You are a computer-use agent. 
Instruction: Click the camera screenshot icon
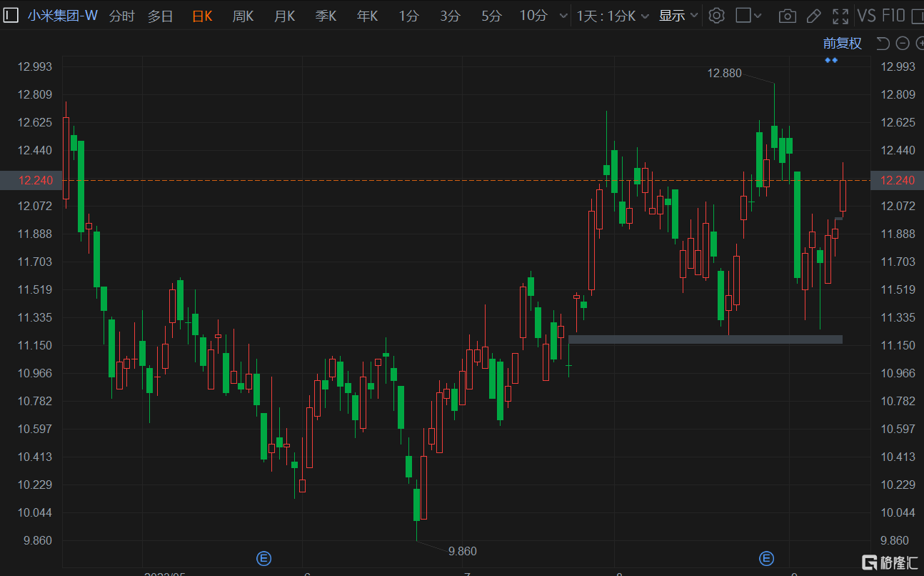click(x=787, y=16)
